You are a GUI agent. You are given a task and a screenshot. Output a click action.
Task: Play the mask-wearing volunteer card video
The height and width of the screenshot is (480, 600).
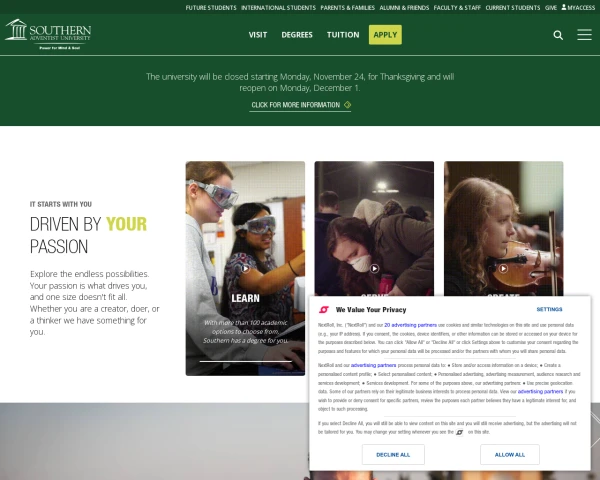tap(374, 269)
